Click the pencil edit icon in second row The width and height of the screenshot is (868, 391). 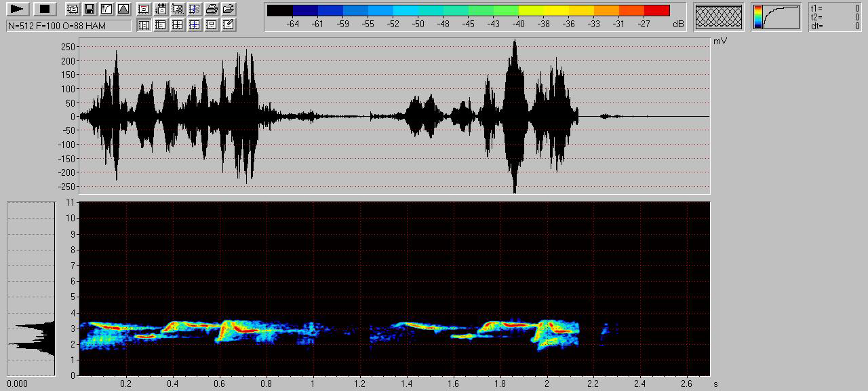pyautogui.click(x=229, y=25)
